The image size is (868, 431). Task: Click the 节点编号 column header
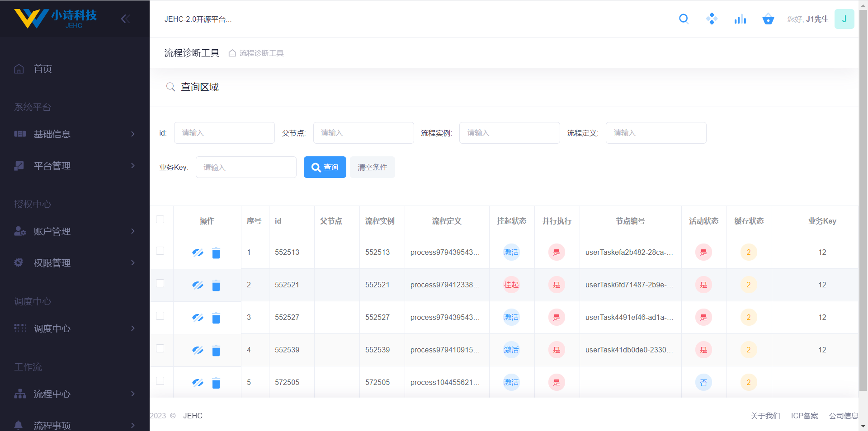(x=630, y=221)
